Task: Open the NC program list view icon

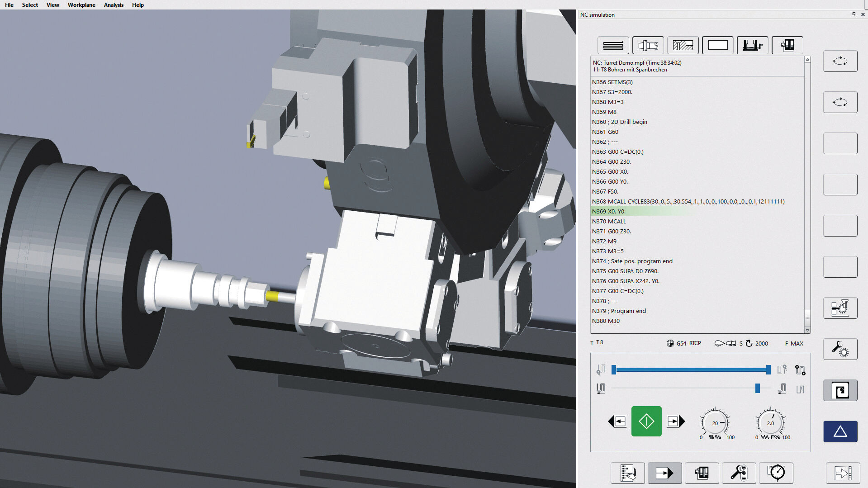Action: point(612,45)
